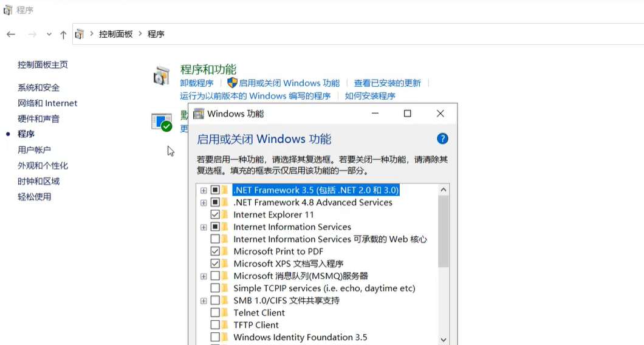Click the 卸载程序 link

[197, 83]
